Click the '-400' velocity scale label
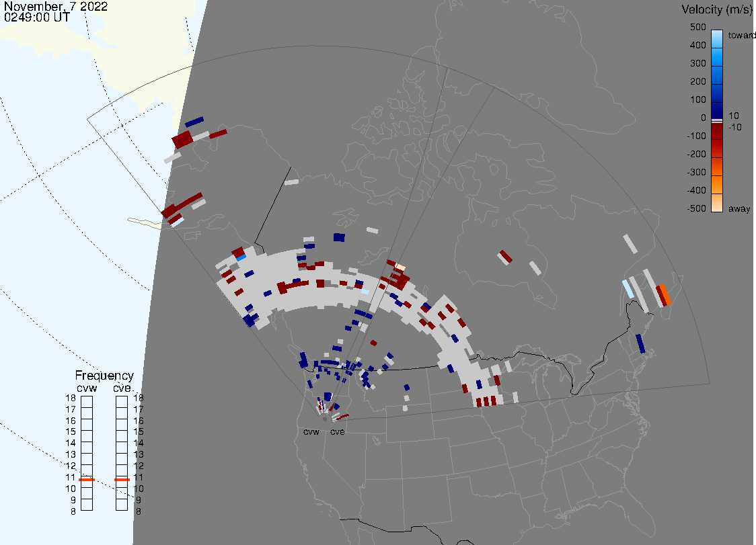The height and width of the screenshot is (545, 756). (x=696, y=191)
